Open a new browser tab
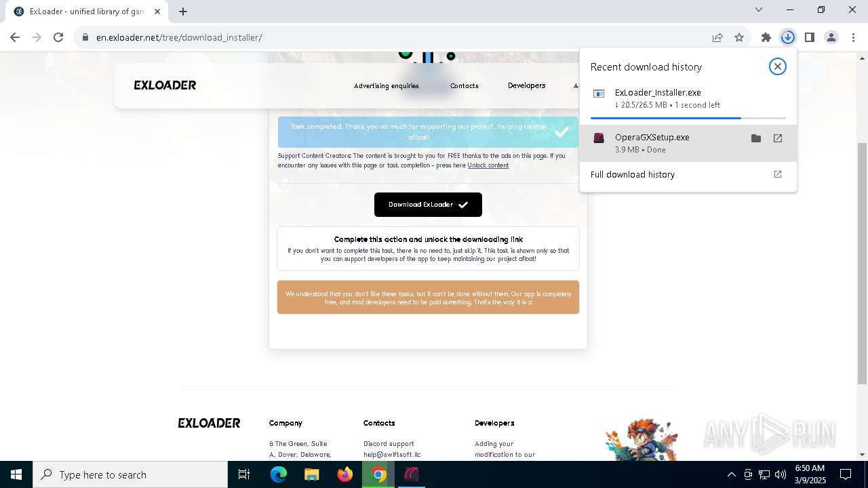The width and height of the screenshot is (868, 488). coord(182,12)
